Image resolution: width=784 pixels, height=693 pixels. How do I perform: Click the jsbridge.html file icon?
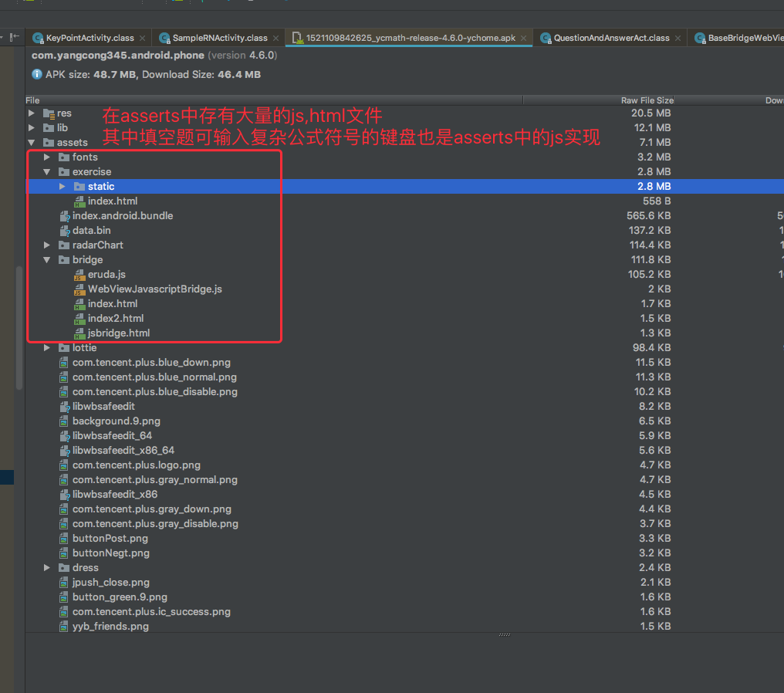pos(79,333)
